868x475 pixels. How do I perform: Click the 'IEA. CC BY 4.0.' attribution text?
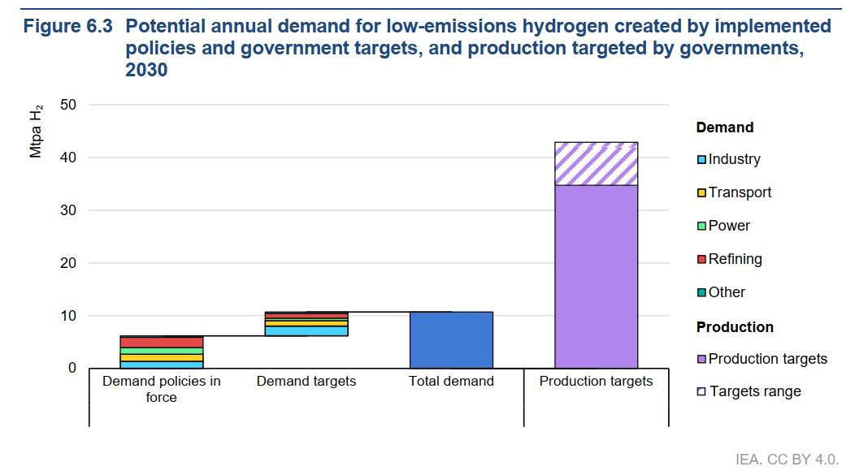pos(787,460)
